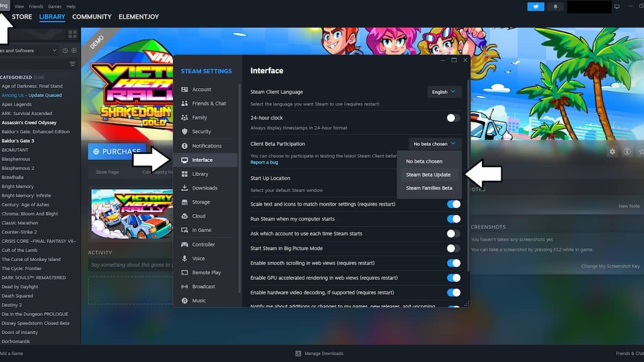Disable Run Steam when my computer starts
The height and width of the screenshot is (362, 644).
pos(453,219)
